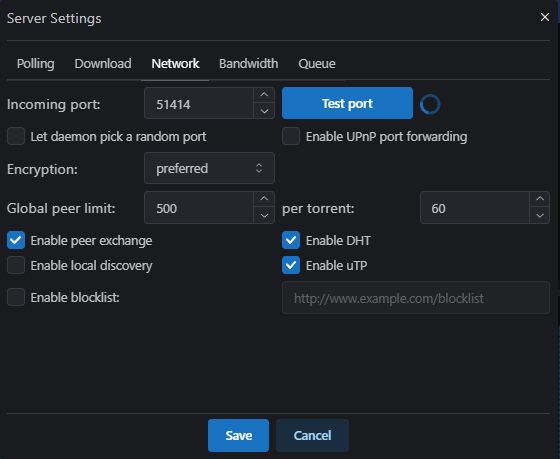Image resolution: width=560 pixels, height=459 pixels.
Task: Save the server settings
Action: 239,435
